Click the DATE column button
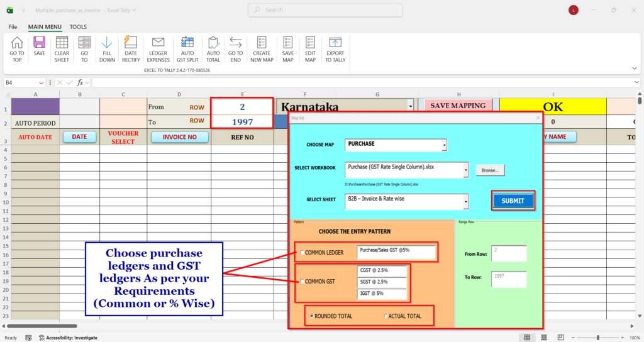Image resolution: width=644 pixels, height=342 pixels. (79, 136)
